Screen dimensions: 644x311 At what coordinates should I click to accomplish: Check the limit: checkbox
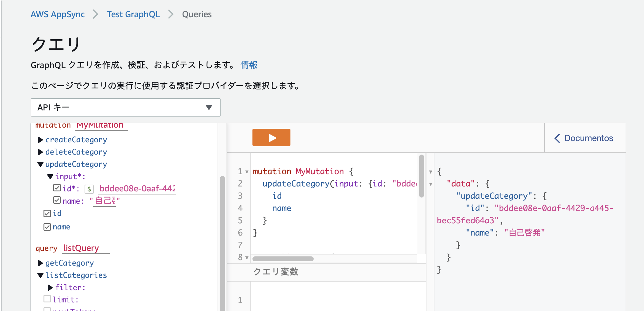pyautogui.click(x=47, y=299)
